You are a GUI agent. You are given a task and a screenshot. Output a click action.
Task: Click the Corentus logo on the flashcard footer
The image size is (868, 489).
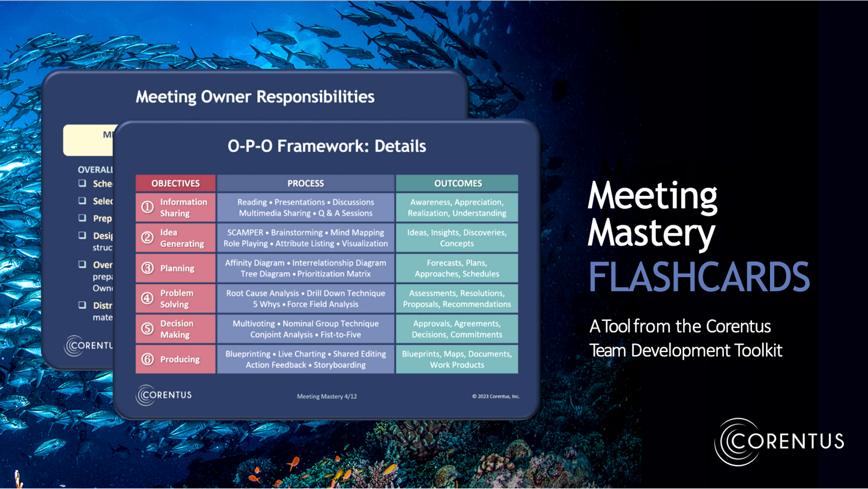[163, 395]
